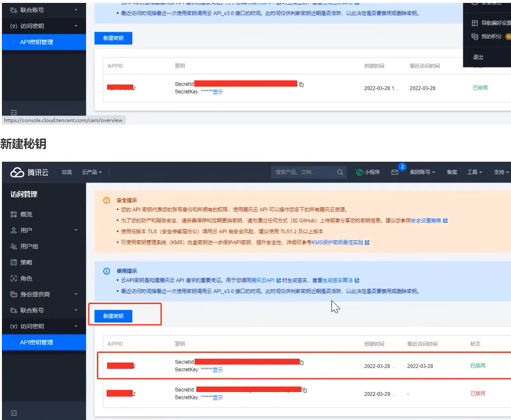The image size is (511, 420).
Task: Open the 安全设置策略 link
Action: [x=426, y=221]
